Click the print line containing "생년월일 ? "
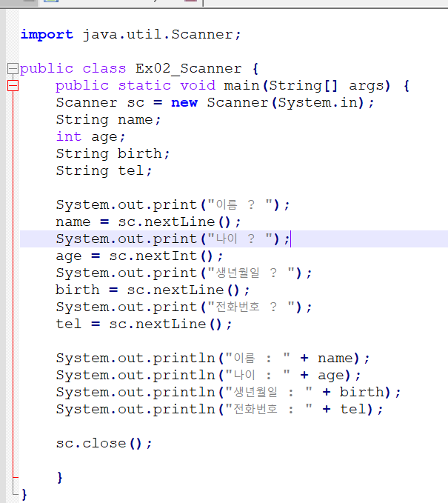 184,273
